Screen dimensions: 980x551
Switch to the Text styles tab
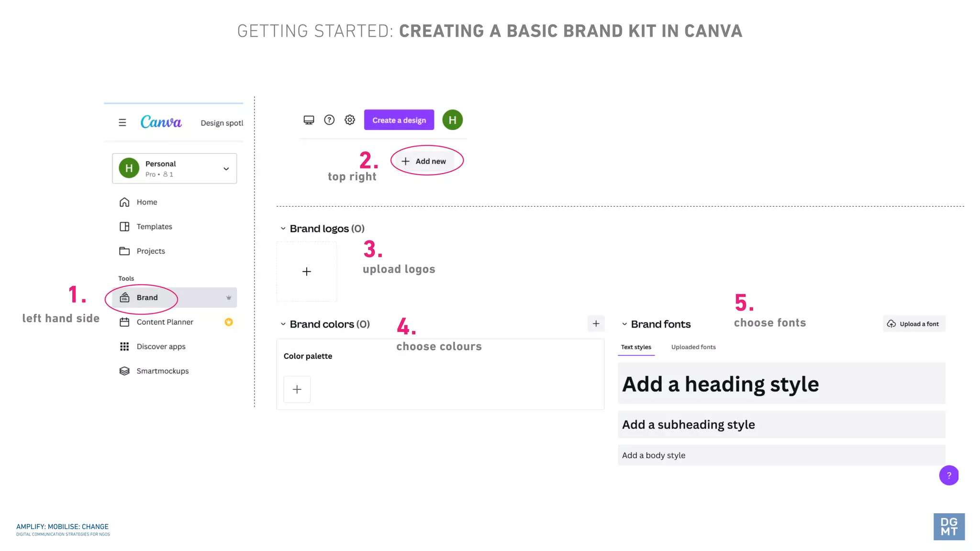pos(636,347)
